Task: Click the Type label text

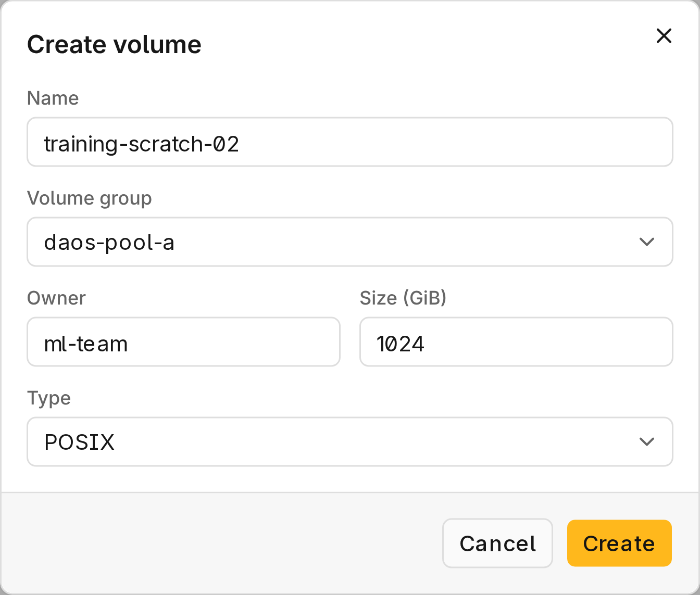Action: 49,398
